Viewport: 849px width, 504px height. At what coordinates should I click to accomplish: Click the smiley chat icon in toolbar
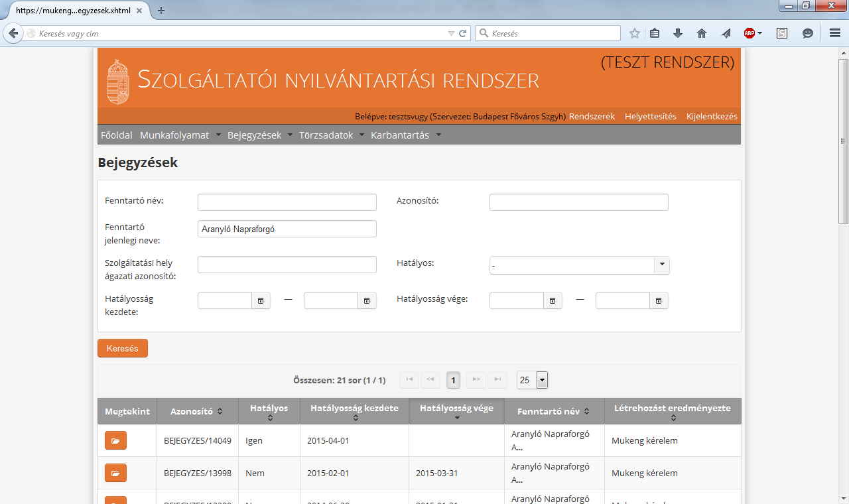(808, 33)
